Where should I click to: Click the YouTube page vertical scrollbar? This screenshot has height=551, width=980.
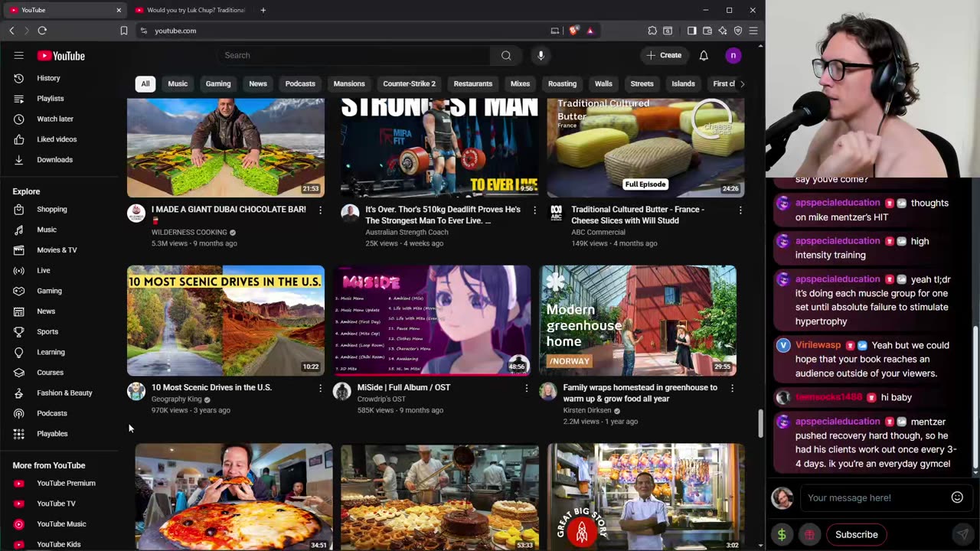[x=760, y=423]
